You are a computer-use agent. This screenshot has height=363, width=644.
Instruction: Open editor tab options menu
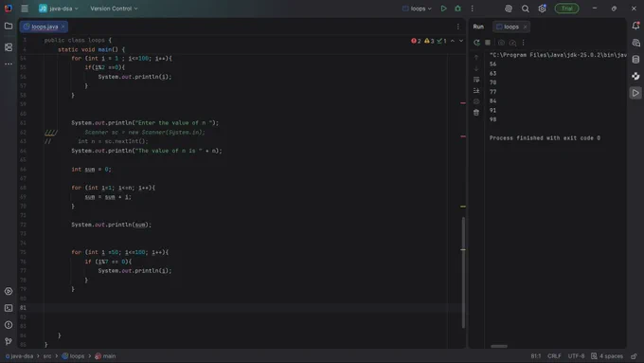(458, 27)
